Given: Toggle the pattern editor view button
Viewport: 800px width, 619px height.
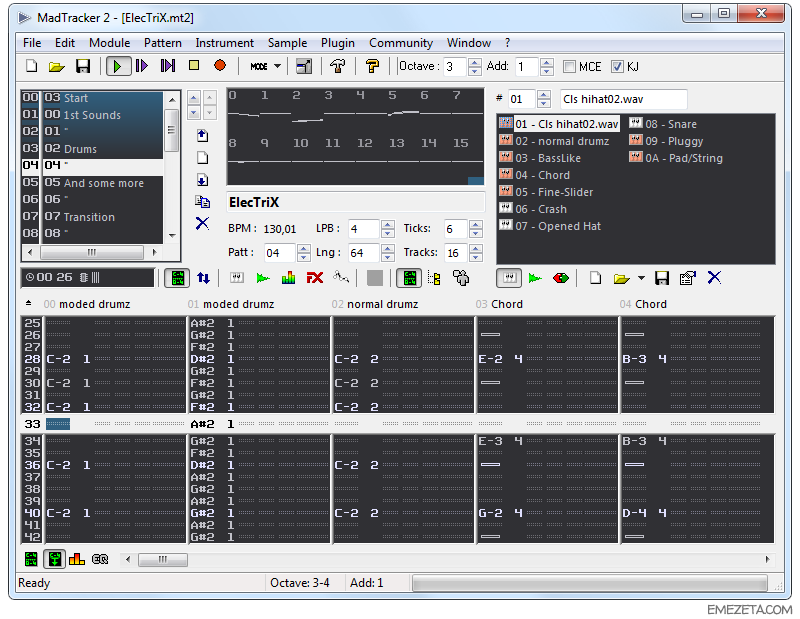Looking at the screenshot, I should tap(178, 278).
